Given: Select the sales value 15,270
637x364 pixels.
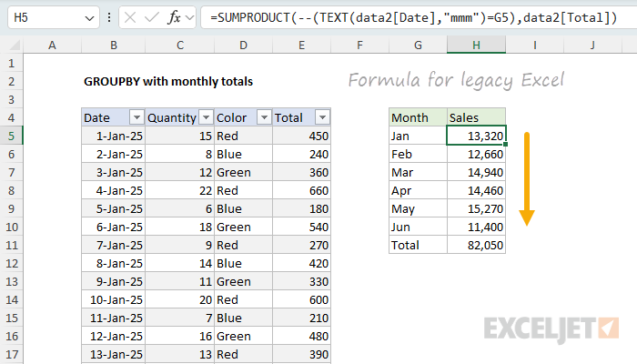Looking at the screenshot, I should point(476,208).
